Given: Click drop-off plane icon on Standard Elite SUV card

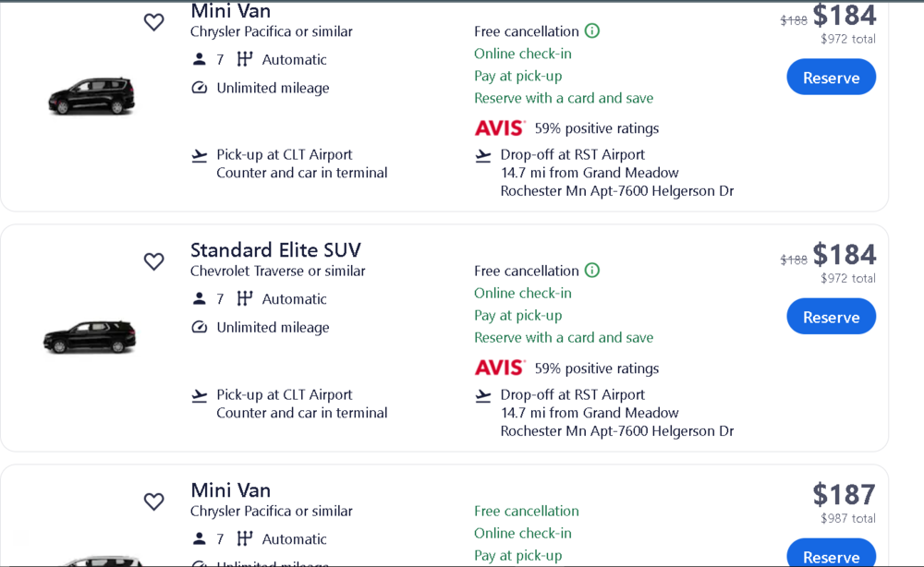Looking at the screenshot, I should tap(483, 396).
